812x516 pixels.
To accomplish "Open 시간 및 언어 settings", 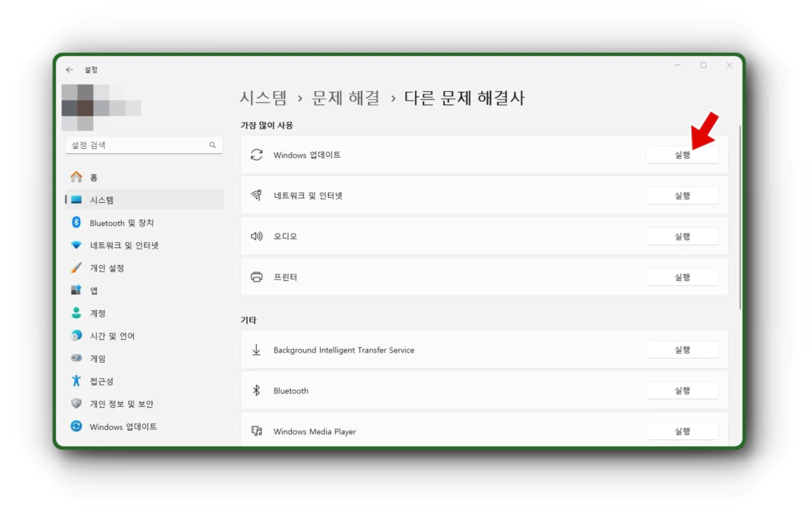I will [145, 335].
